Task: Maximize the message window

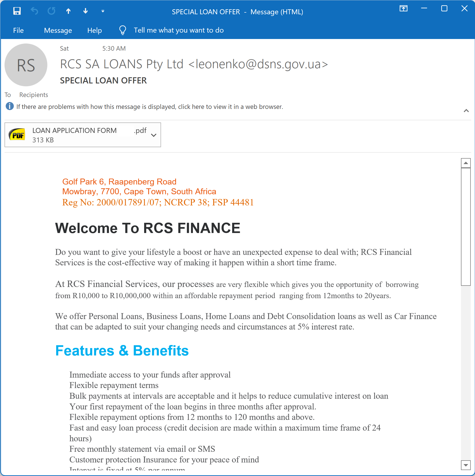Action: click(444, 9)
